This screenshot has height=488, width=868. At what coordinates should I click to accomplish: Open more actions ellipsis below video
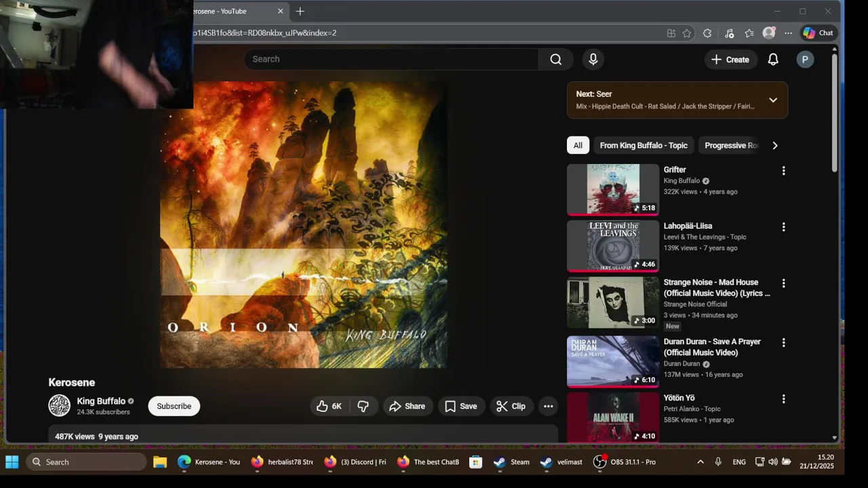(x=549, y=406)
